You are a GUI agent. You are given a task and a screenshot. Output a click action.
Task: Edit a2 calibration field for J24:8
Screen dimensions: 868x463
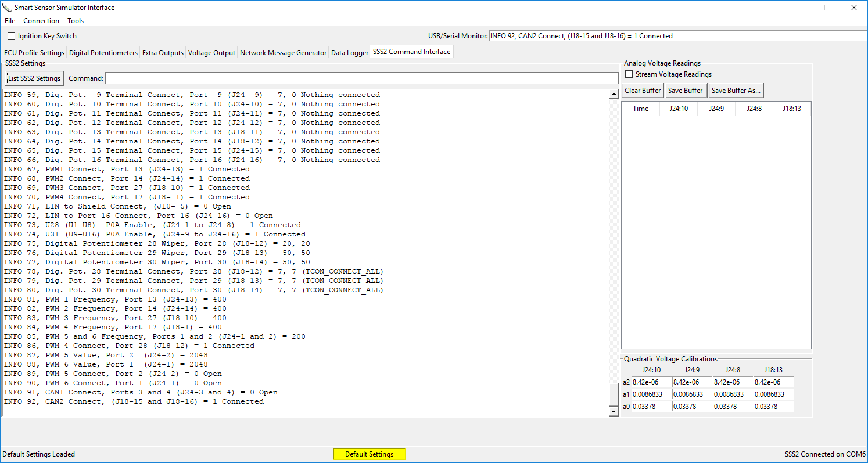(x=733, y=382)
